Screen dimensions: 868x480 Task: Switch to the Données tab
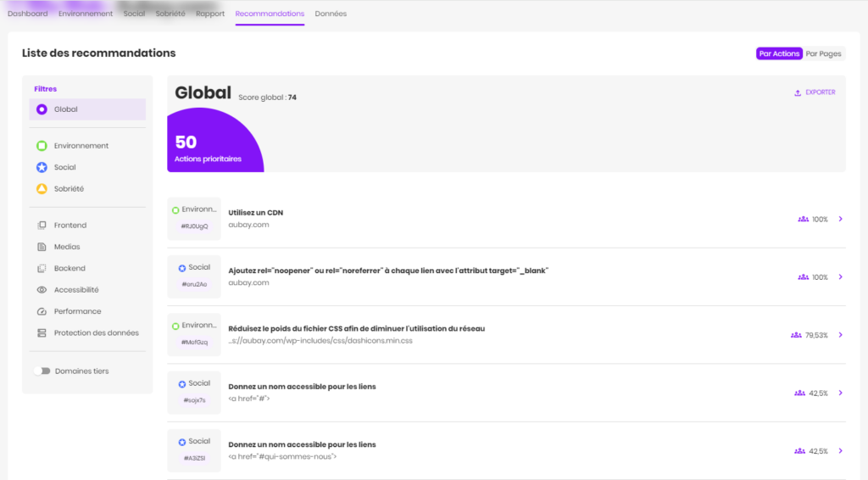(331, 14)
